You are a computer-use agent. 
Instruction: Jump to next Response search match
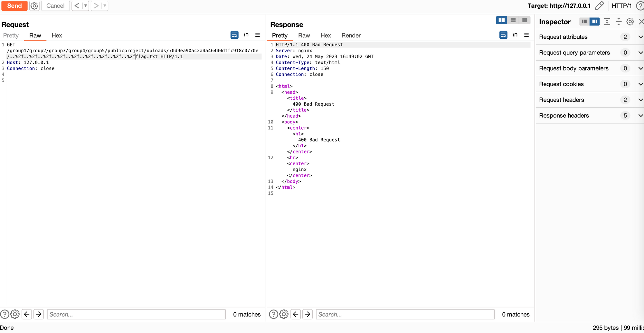308,314
